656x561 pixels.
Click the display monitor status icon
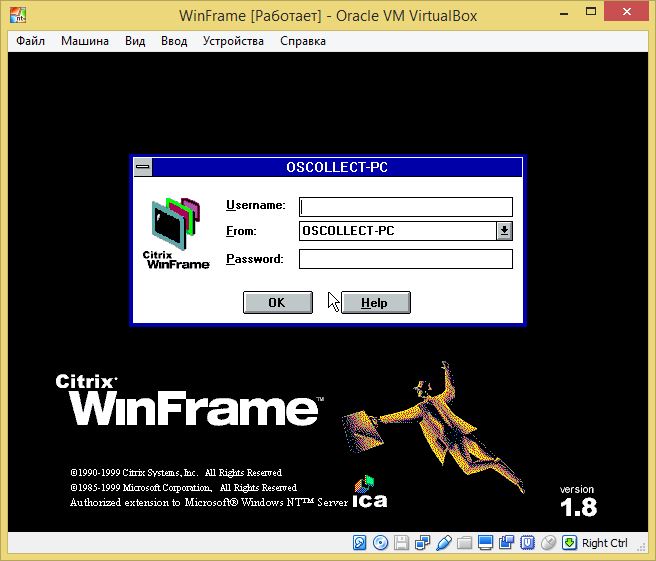485,543
